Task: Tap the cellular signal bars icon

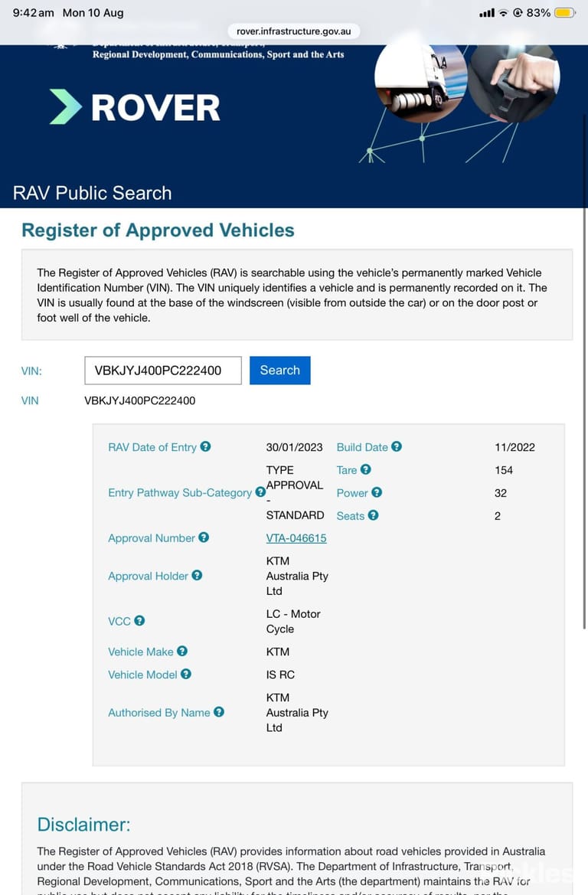Action: click(487, 12)
